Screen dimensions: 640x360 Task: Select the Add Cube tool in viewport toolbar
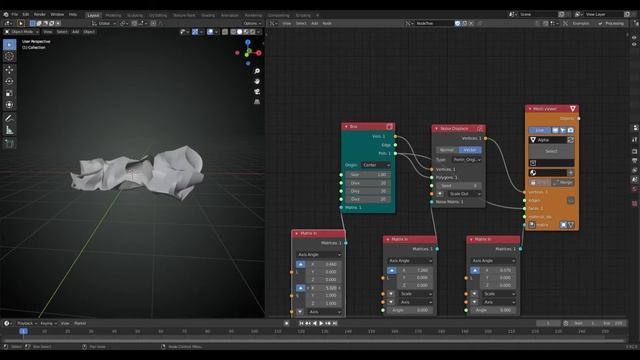point(9,144)
